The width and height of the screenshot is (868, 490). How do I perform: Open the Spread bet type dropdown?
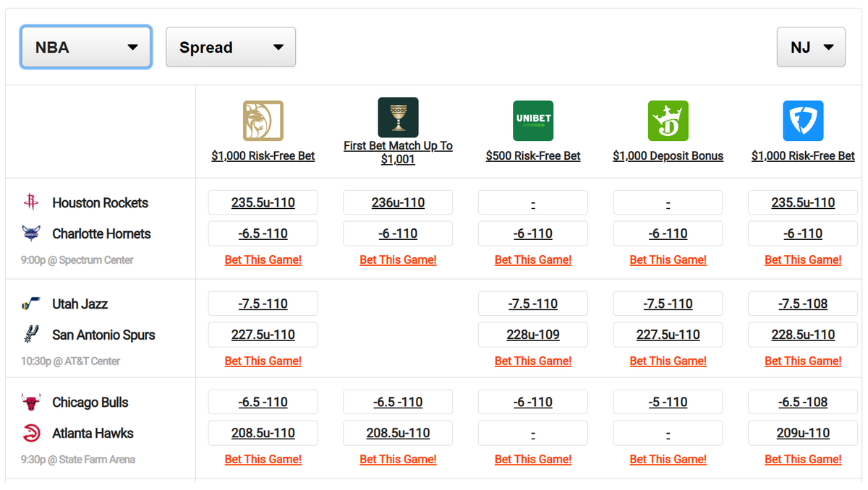[x=231, y=46]
